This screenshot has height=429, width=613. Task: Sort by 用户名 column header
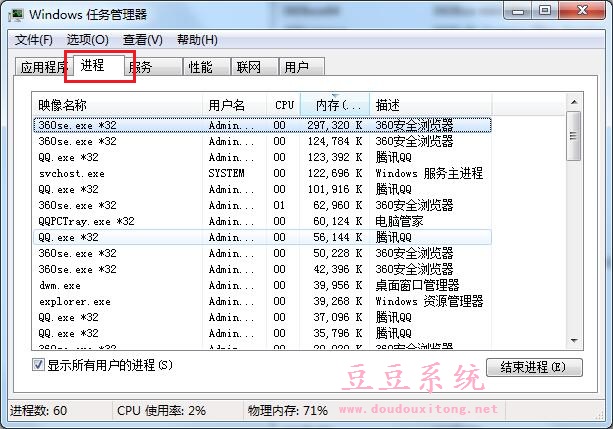pyautogui.click(x=235, y=105)
